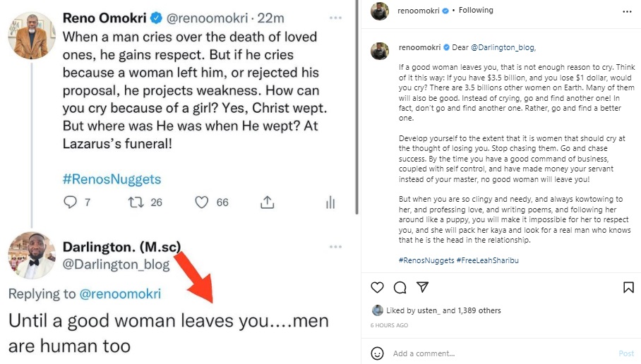Click the retweet icon on the tweet
This screenshot has width=641, height=364.
136,202
